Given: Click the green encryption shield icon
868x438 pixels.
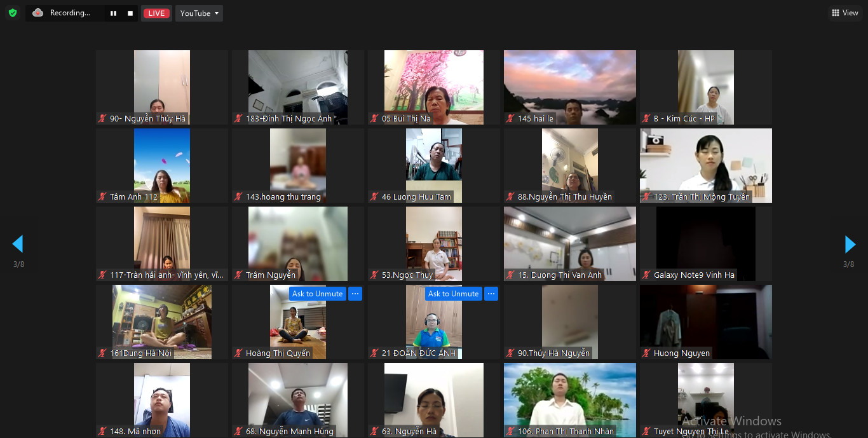Looking at the screenshot, I should [13, 13].
